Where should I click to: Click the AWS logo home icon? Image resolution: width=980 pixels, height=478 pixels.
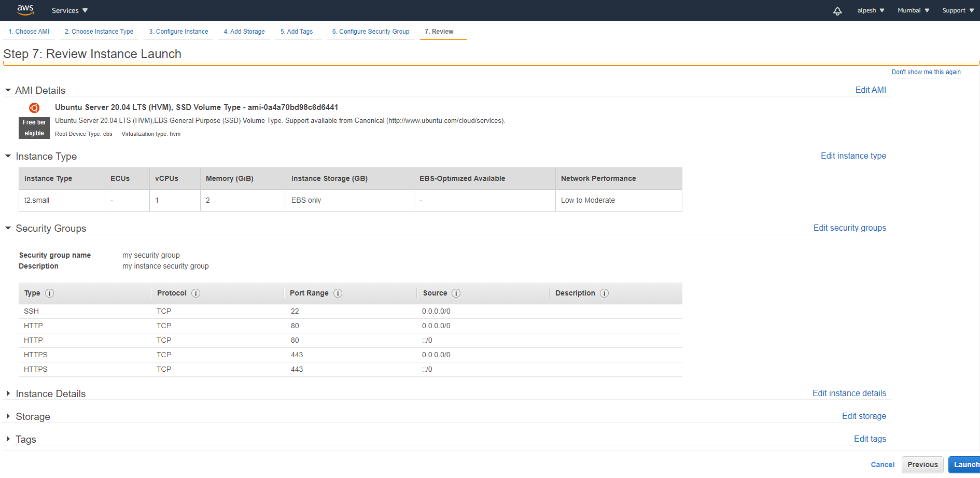(25, 10)
